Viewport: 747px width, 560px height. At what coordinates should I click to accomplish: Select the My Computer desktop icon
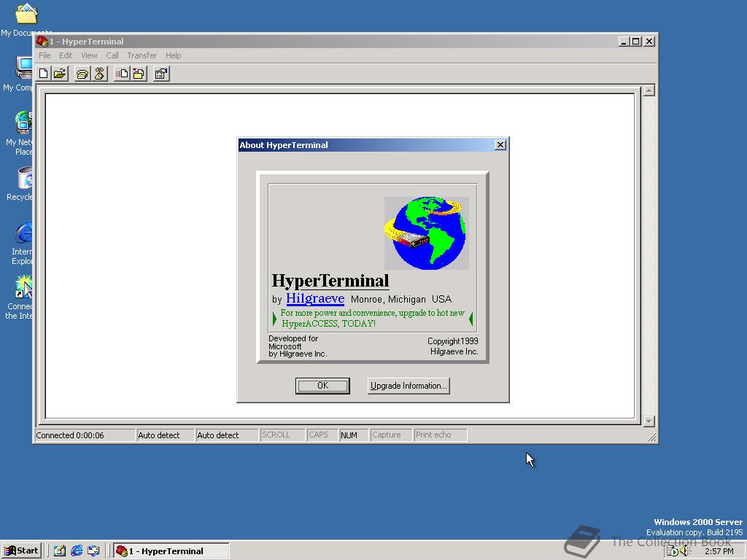(19, 74)
